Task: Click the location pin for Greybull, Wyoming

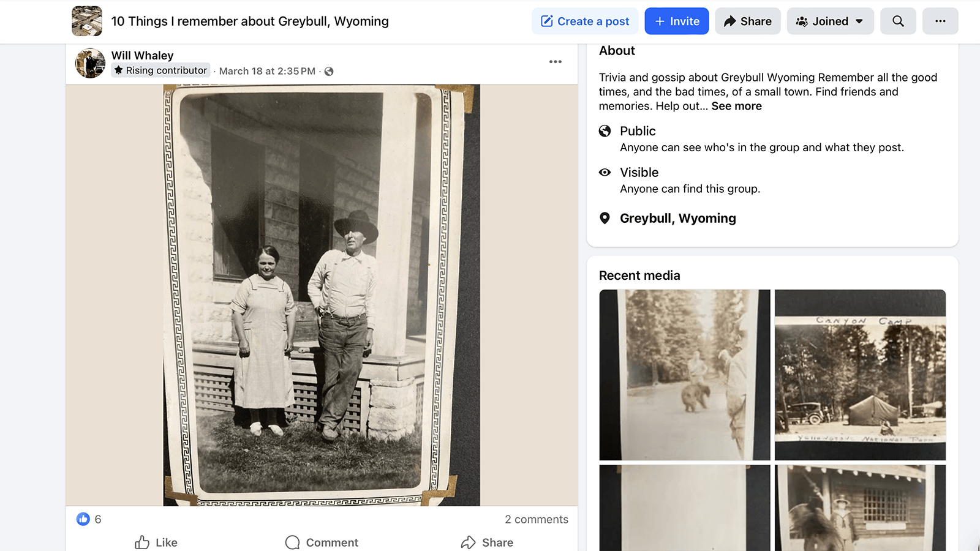Action: pyautogui.click(x=605, y=218)
